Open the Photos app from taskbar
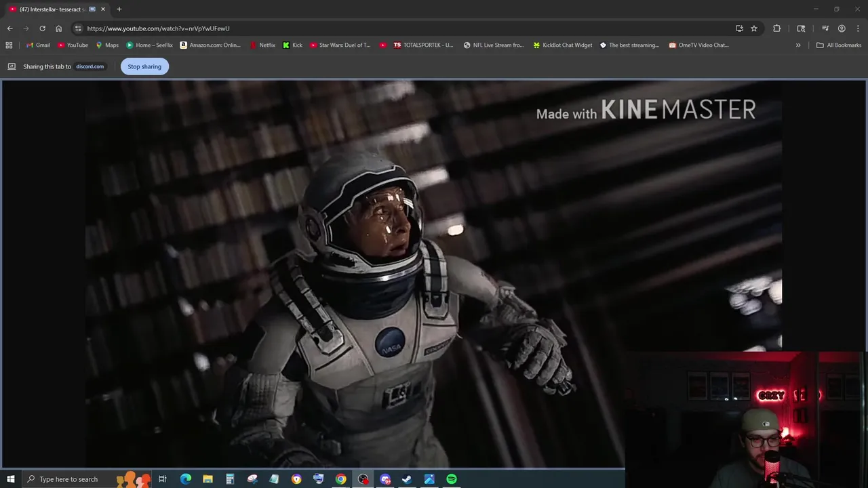This screenshot has width=868, height=488. click(x=429, y=479)
